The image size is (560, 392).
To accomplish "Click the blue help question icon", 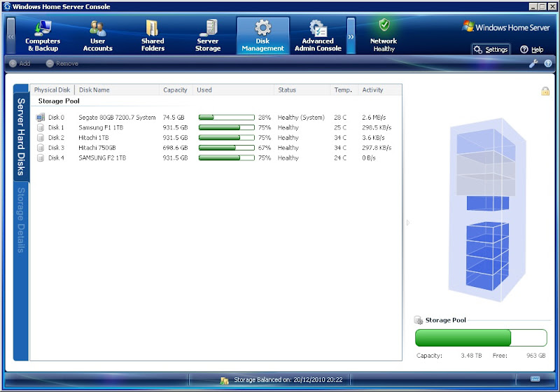I will (x=548, y=64).
